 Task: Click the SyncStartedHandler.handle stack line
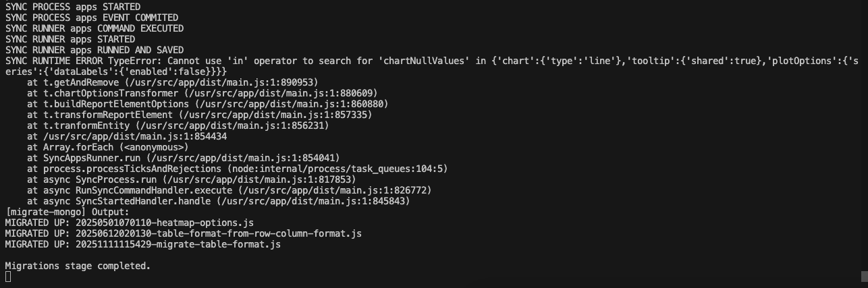(x=218, y=201)
